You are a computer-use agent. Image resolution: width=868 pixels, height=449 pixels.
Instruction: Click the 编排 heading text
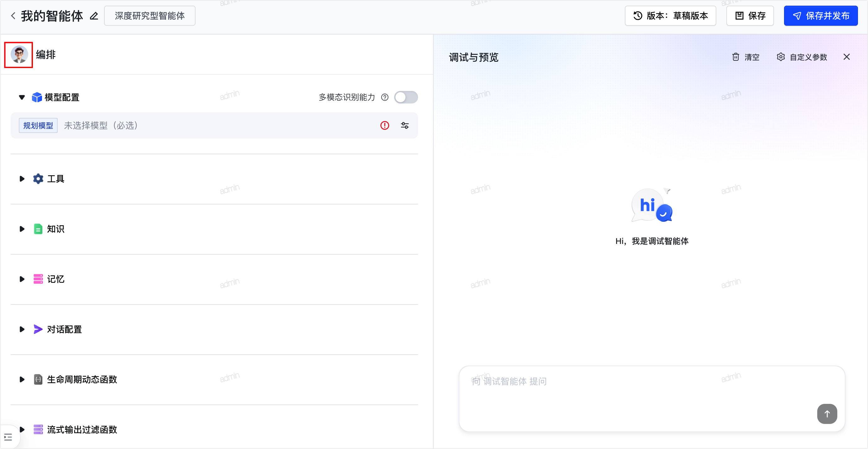46,55
